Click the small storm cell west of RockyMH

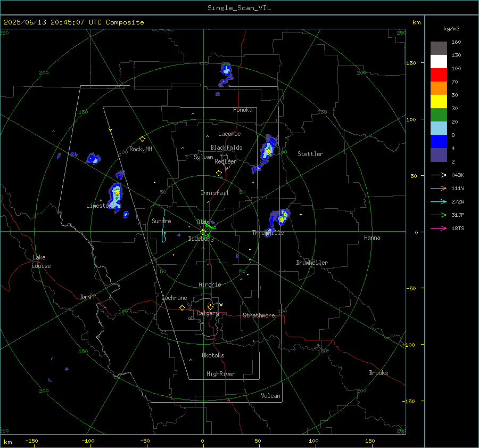[93, 159]
